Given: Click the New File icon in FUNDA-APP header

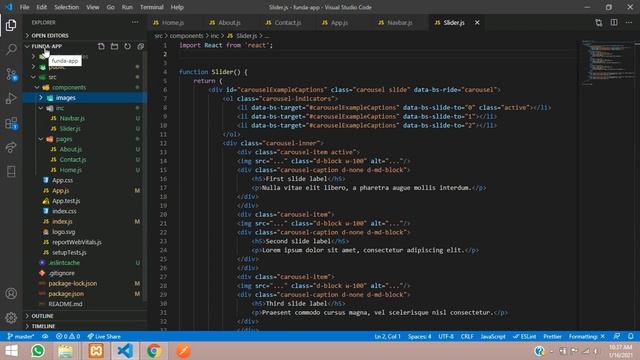Looking at the screenshot, I should coord(101,46).
